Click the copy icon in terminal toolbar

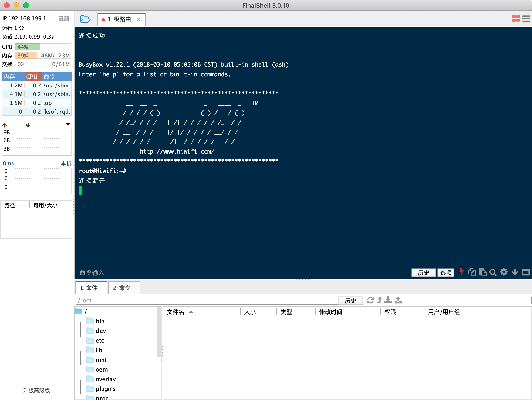coord(472,272)
